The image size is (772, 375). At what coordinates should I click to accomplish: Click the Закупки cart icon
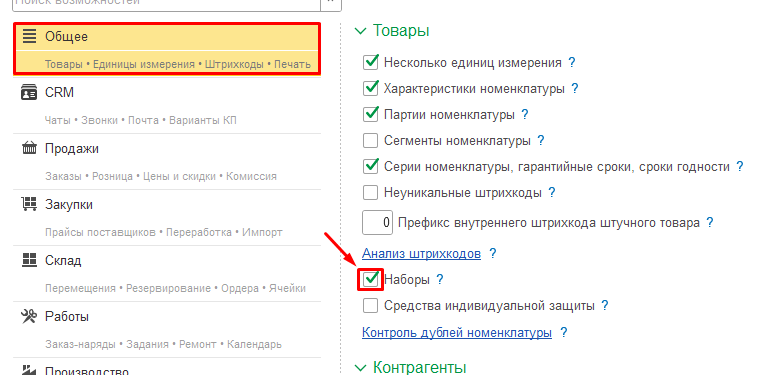pos(30,204)
